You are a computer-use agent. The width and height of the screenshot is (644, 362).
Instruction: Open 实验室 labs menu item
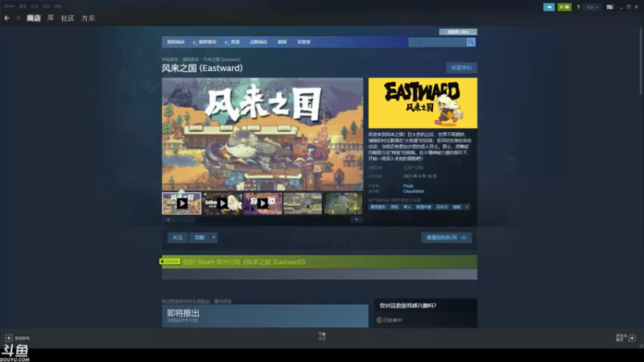[x=303, y=42]
